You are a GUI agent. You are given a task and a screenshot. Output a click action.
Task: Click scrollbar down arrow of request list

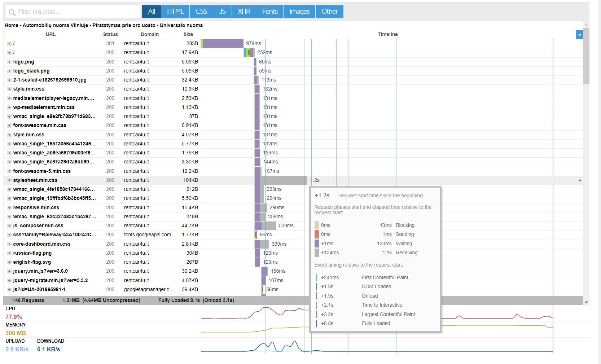[x=586, y=302]
